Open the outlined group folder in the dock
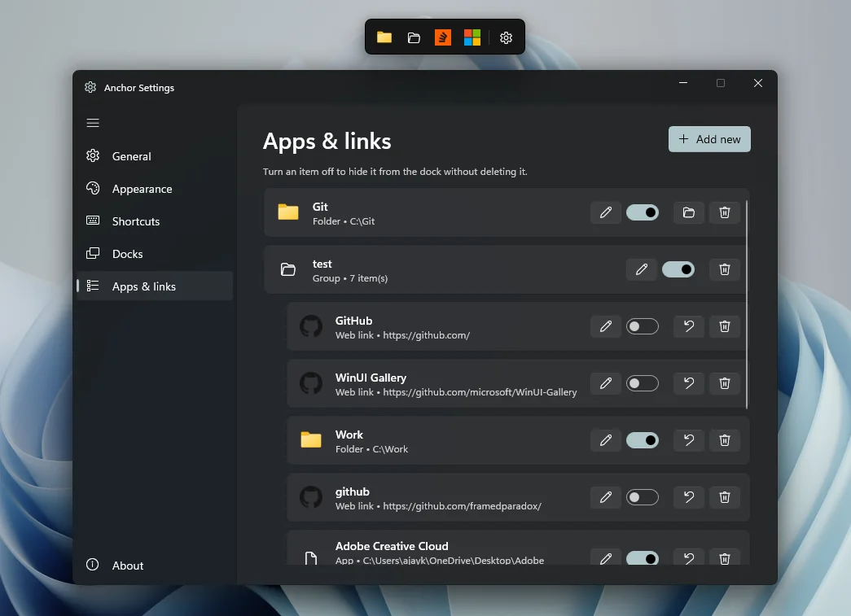The image size is (851, 616). point(414,37)
